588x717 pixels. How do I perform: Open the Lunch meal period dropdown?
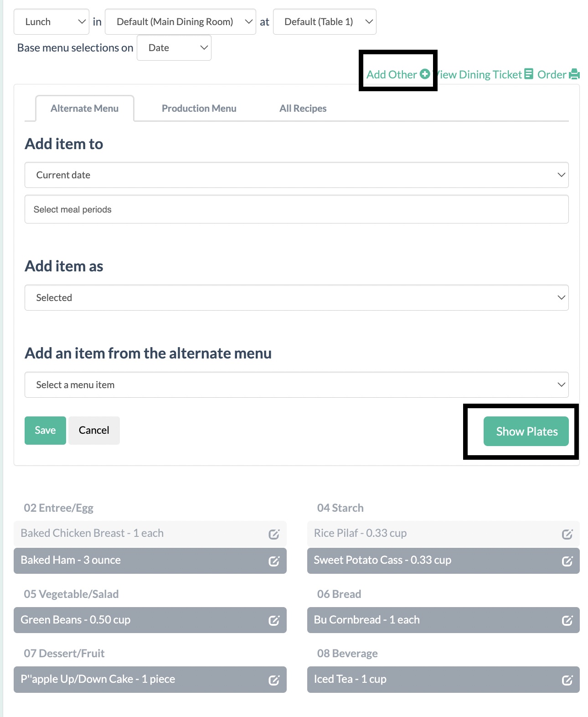pyautogui.click(x=52, y=22)
